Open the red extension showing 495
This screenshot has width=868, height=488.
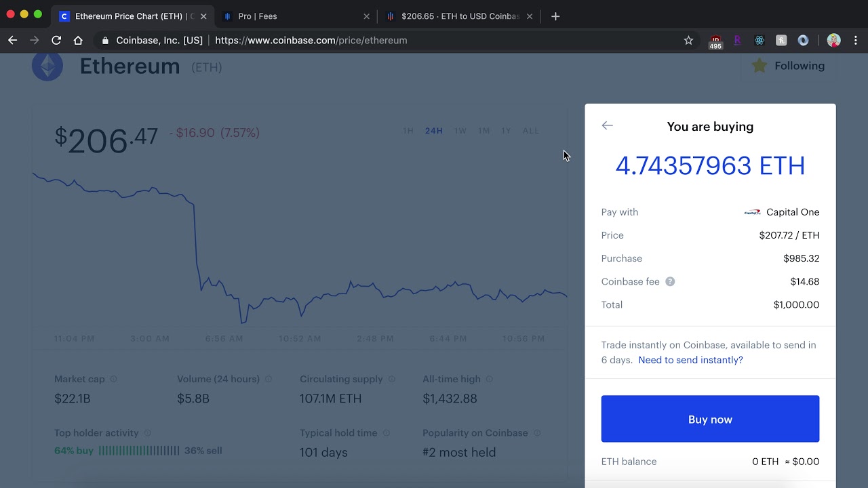click(x=715, y=41)
